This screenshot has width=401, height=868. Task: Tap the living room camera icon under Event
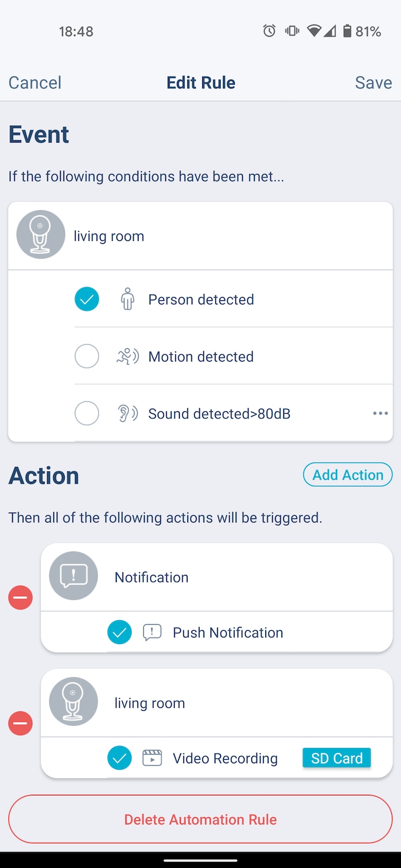point(40,235)
